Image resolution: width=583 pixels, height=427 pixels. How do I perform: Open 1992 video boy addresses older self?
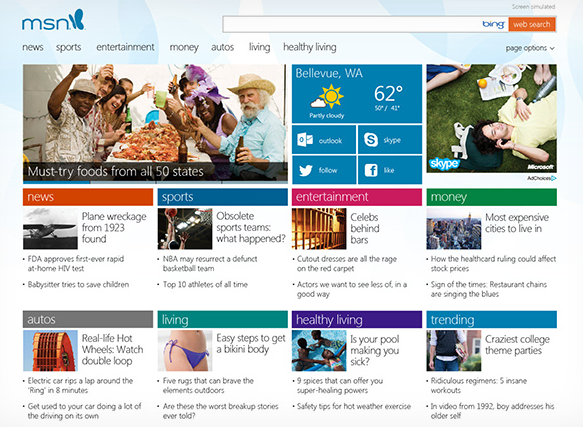click(x=492, y=411)
